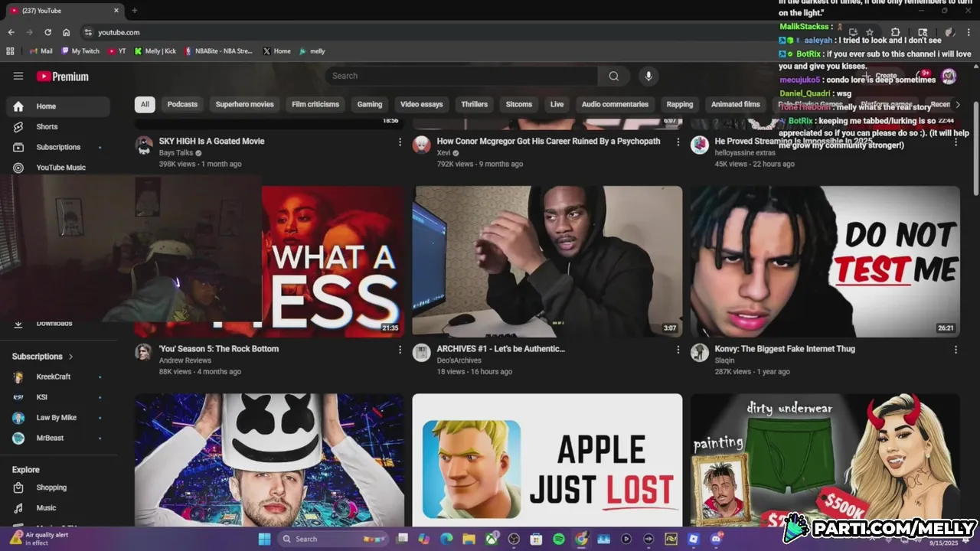Click inside the YouTube search field
The height and width of the screenshot is (551, 980).
click(462, 76)
